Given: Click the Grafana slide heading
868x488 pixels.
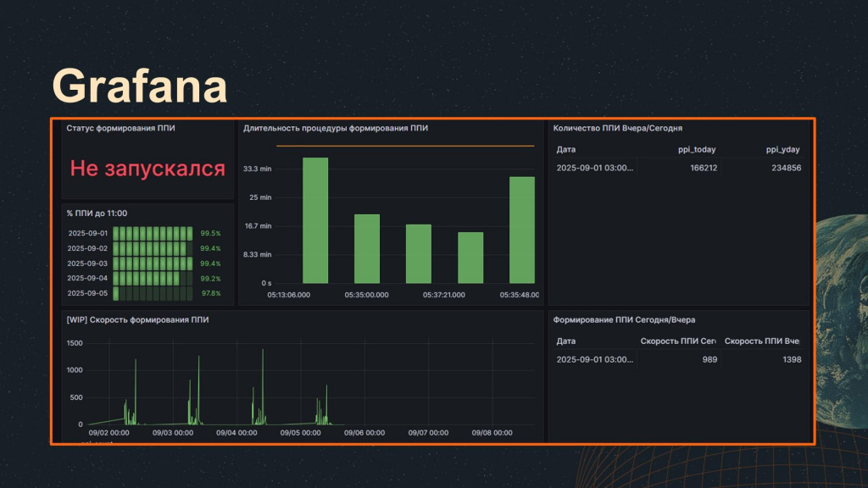Looking at the screenshot, I should (x=140, y=86).
